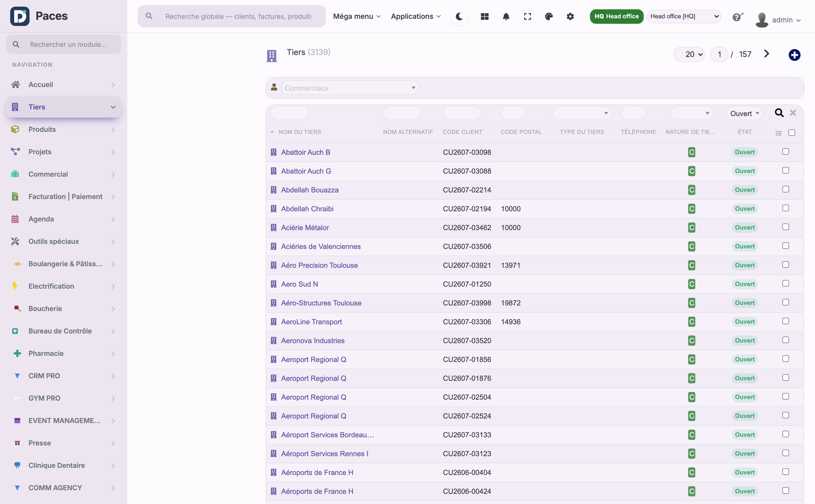Toggle dark mode moon icon
Screen dimensions: 815x504
pos(459,16)
